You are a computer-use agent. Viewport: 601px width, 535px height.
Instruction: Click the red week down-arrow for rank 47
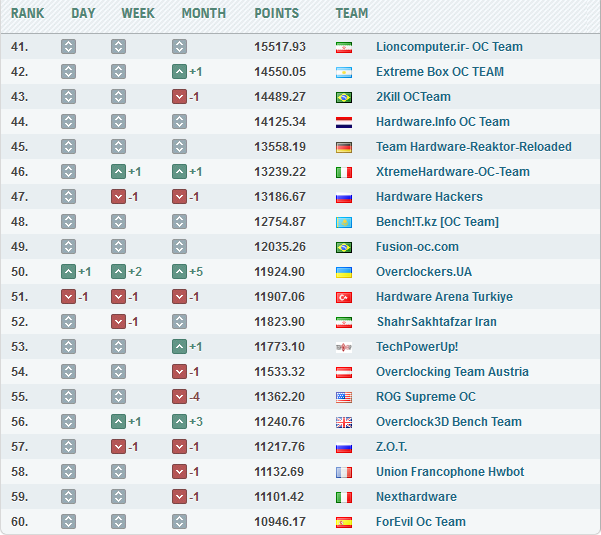click(118, 197)
